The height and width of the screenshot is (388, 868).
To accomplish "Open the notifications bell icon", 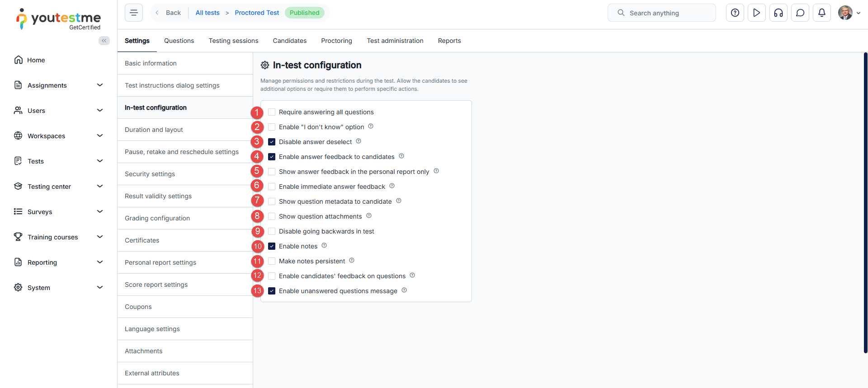I will [822, 13].
